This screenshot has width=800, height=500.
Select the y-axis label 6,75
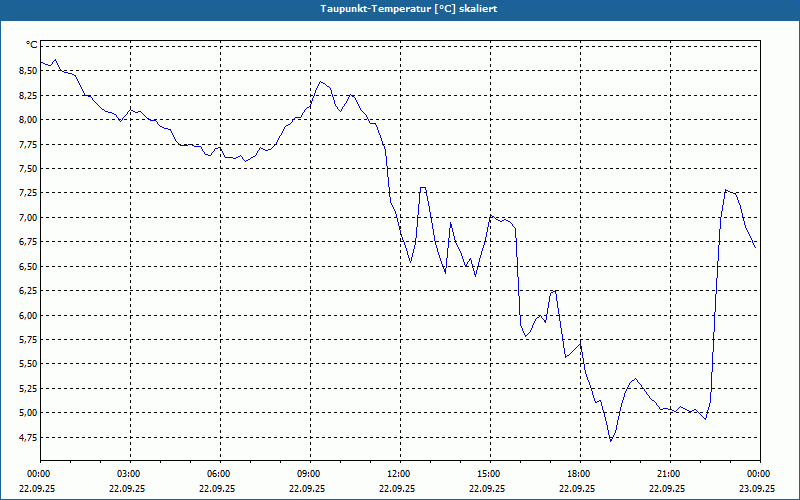pyautogui.click(x=28, y=242)
